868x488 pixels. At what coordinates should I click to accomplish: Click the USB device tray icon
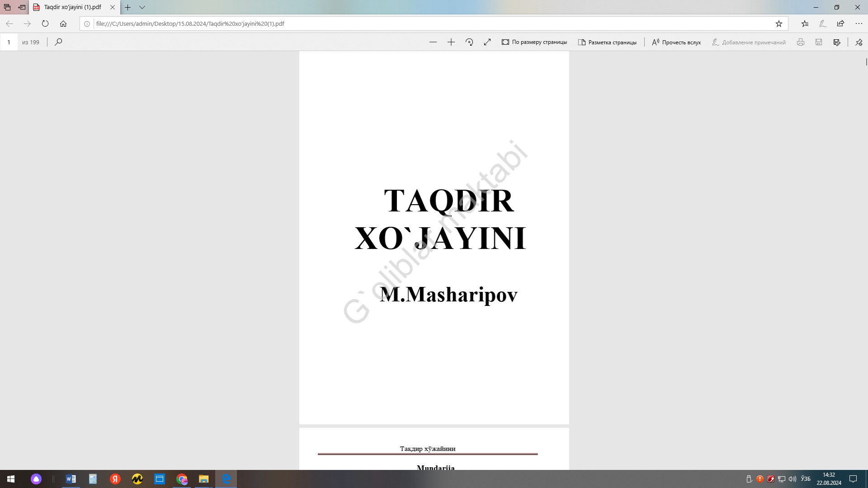(749, 479)
